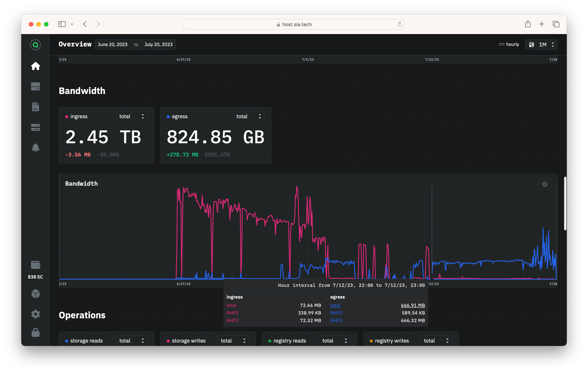Click the June 20, 2023 start date
This screenshot has width=588, height=374.
(113, 45)
